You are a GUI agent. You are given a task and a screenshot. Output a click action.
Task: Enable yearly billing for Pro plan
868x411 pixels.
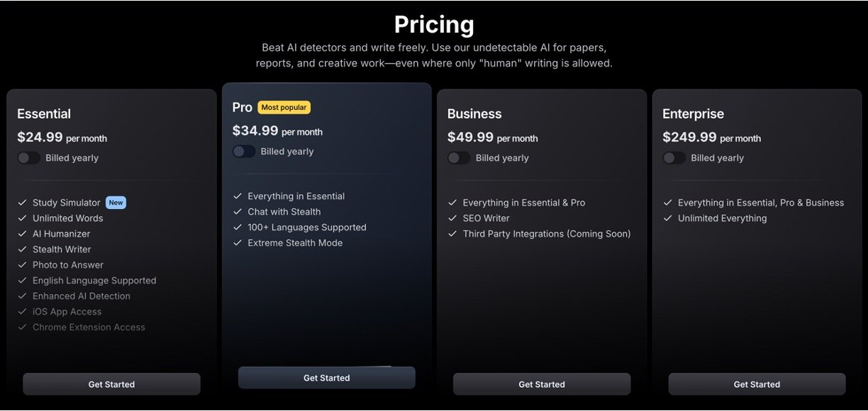[x=243, y=152]
